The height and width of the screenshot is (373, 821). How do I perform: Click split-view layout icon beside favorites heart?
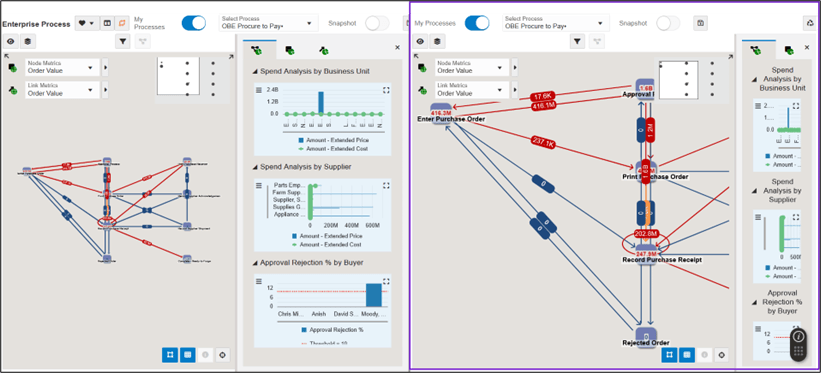(x=107, y=23)
